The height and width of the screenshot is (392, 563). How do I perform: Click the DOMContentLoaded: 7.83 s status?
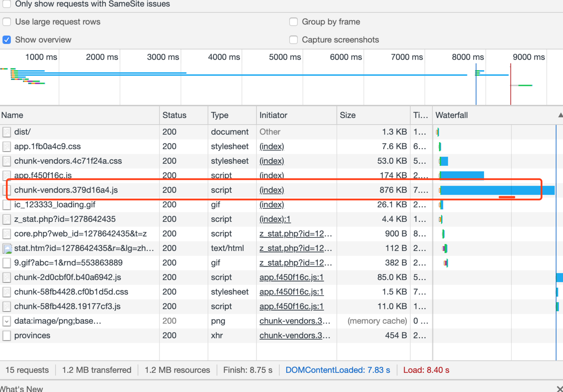[x=338, y=370]
